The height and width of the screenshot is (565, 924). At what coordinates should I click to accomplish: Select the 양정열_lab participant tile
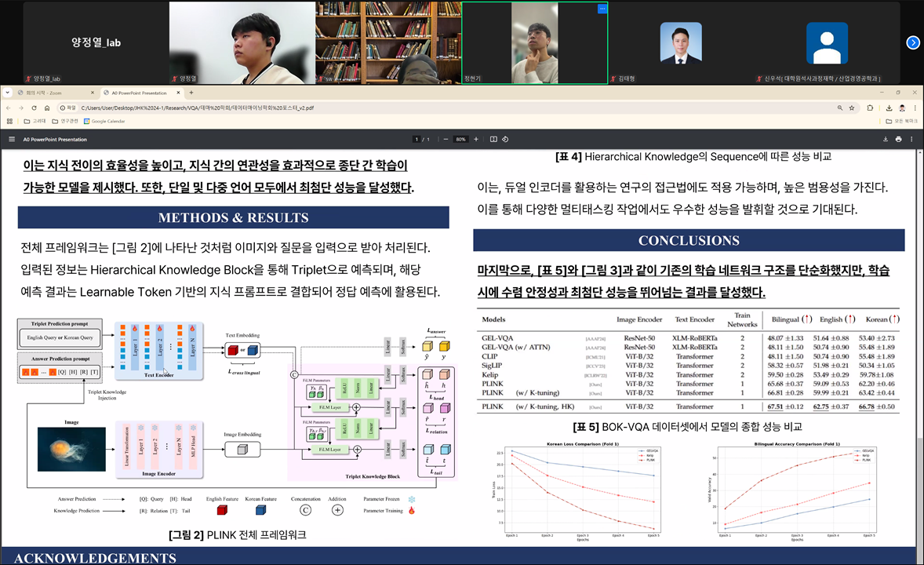(x=96, y=42)
